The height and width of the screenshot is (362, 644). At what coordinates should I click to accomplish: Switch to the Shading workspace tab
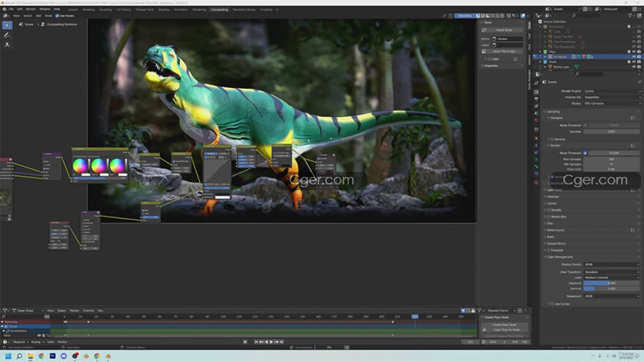click(x=164, y=10)
